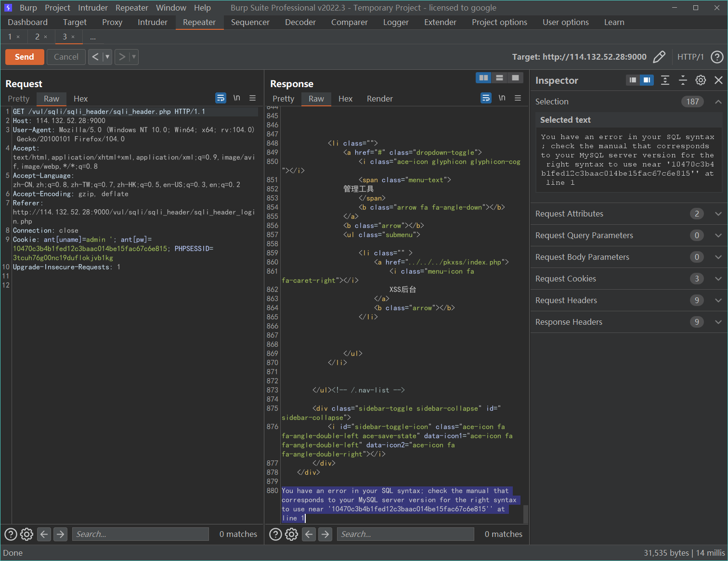Expand Request Headers section
This screenshot has width=728, height=561.
[x=718, y=300]
